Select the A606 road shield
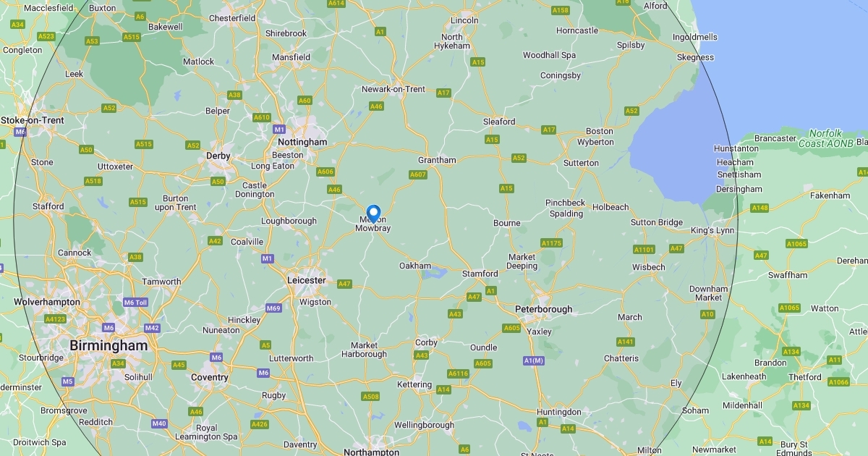868x456 pixels. point(325,172)
